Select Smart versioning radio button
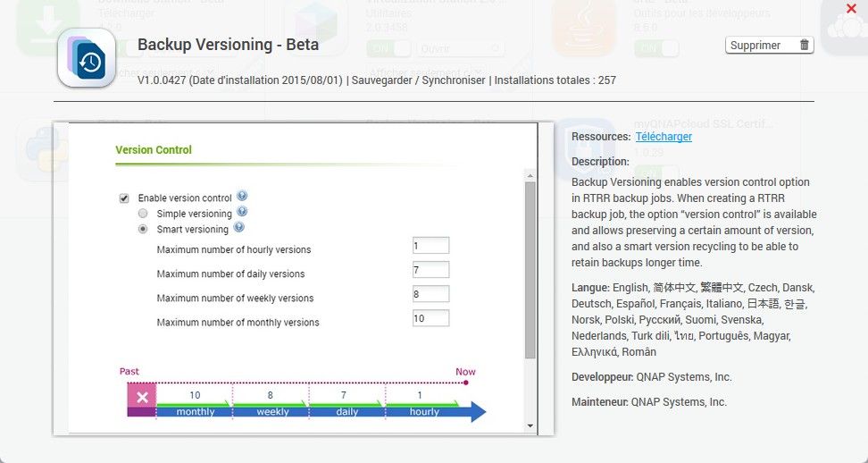 (143, 230)
